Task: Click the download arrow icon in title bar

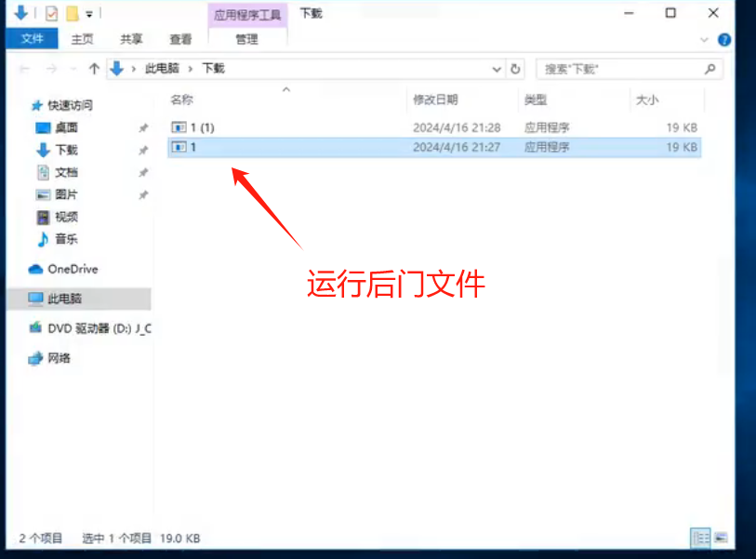Action: click(x=21, y=13)
